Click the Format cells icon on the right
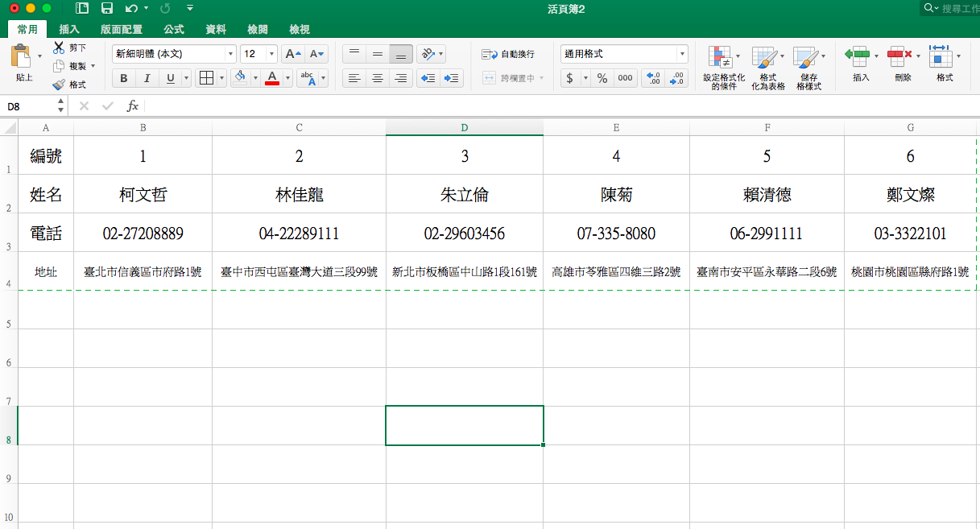Viewport: 980px width, 529px height. point(940,56)
